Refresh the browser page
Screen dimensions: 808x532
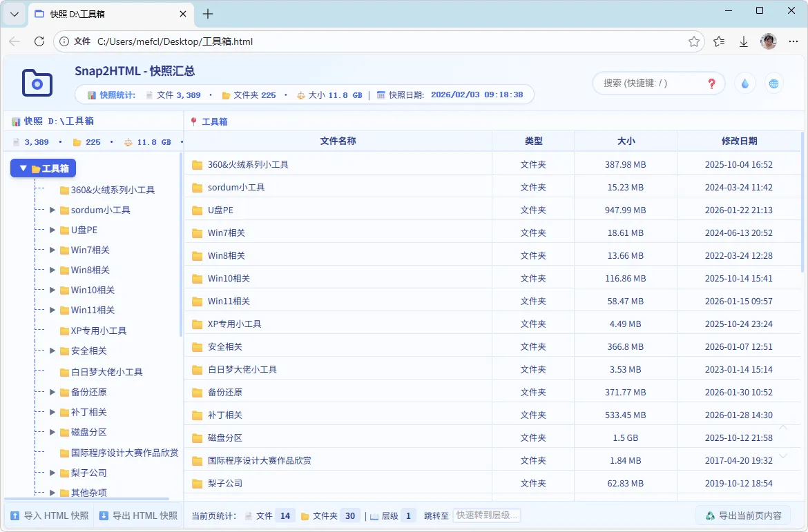pos(39,41)
